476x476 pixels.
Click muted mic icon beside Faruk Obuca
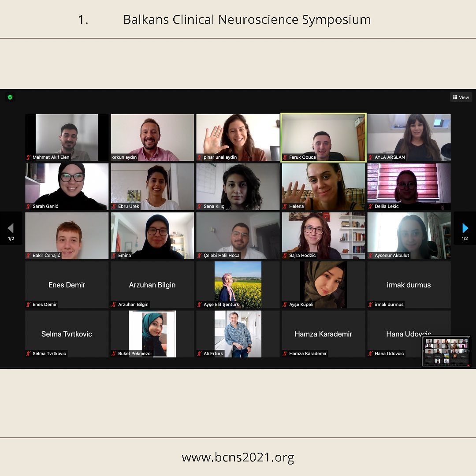click(286, 157)
